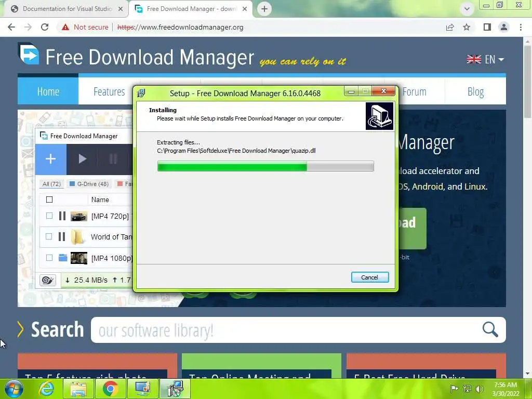Open the tab search chevron dropdown
Screen dimensions: 532x399
click(467, 9)
